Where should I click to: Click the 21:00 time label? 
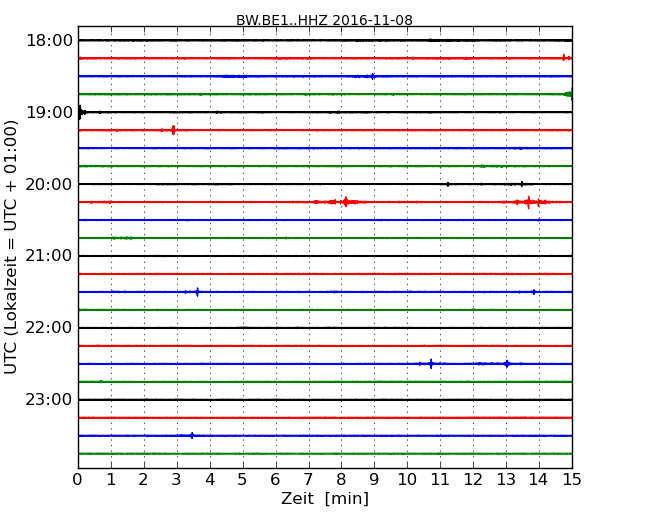tap(49, 256)
